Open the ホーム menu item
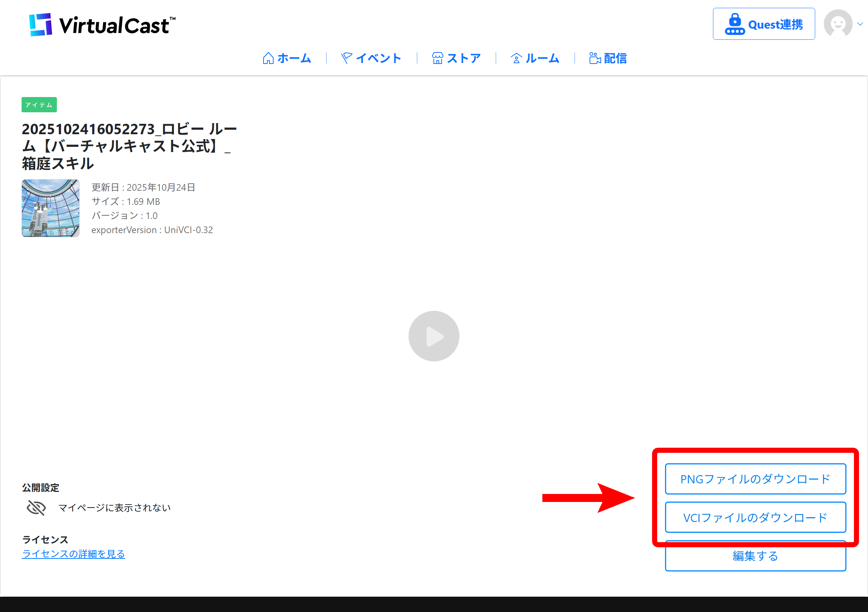868x612 pixels. tap(294, 58)
